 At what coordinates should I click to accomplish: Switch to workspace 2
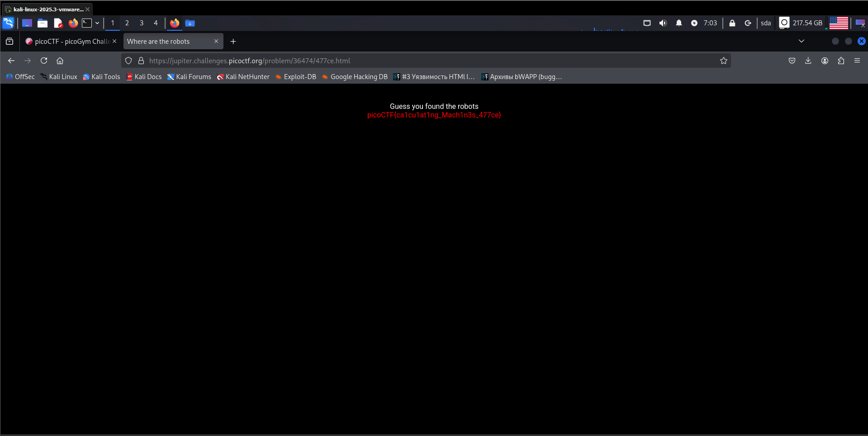pos(127,23)
